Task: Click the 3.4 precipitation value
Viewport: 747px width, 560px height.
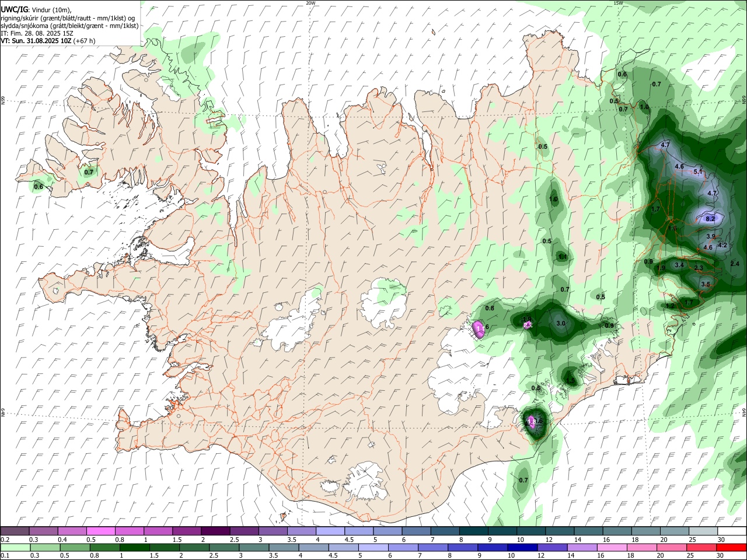Action: (679, 265)
